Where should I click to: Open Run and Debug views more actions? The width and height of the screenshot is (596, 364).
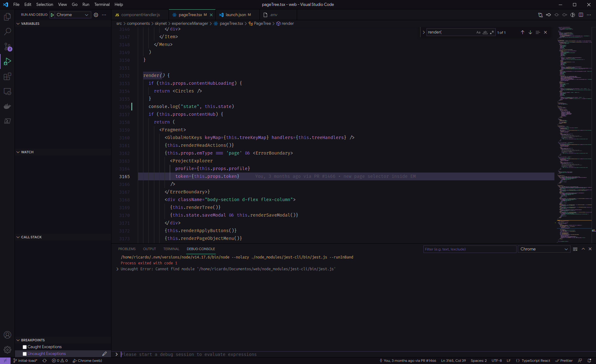tap(104, 15)
